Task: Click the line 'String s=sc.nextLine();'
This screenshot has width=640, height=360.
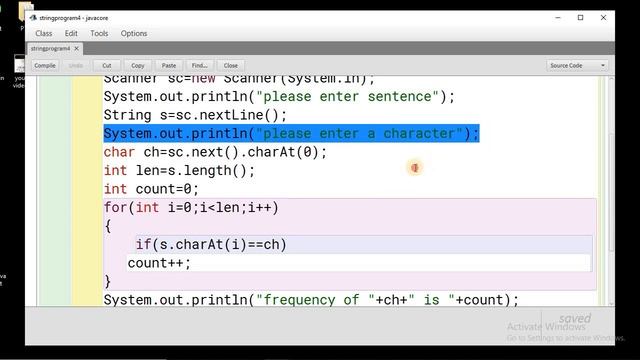Action: pyautogui.click(x=196, y=115)
